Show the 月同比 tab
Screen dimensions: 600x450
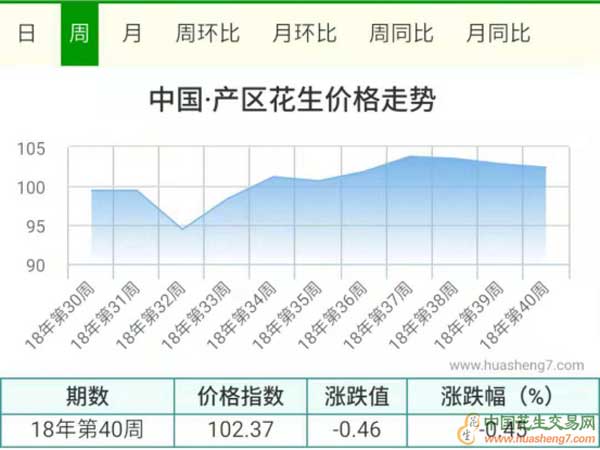[498, 33]
